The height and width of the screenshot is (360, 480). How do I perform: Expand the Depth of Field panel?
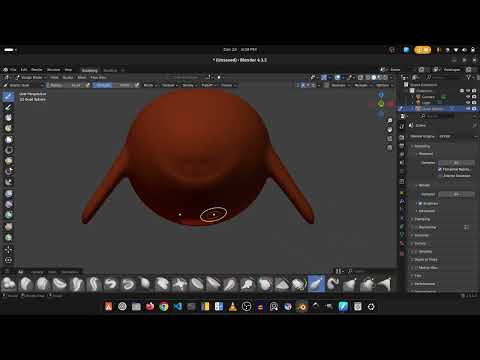[426, 260]
